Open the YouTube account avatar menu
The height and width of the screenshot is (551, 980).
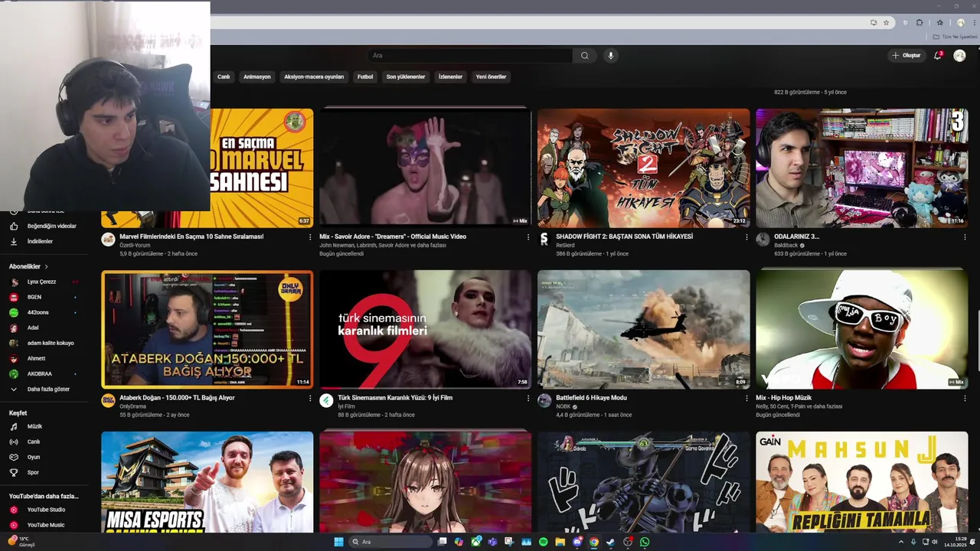[959, 55]
